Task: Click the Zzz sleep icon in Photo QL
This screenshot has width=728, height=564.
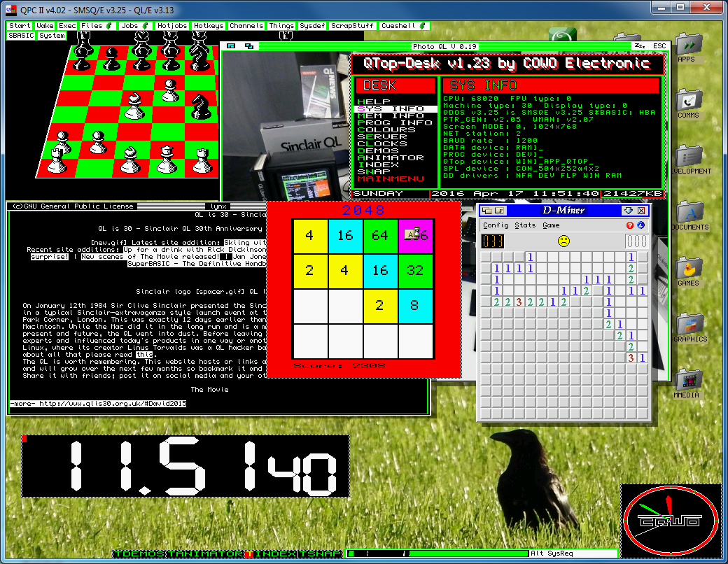Action: pos(640,46)
